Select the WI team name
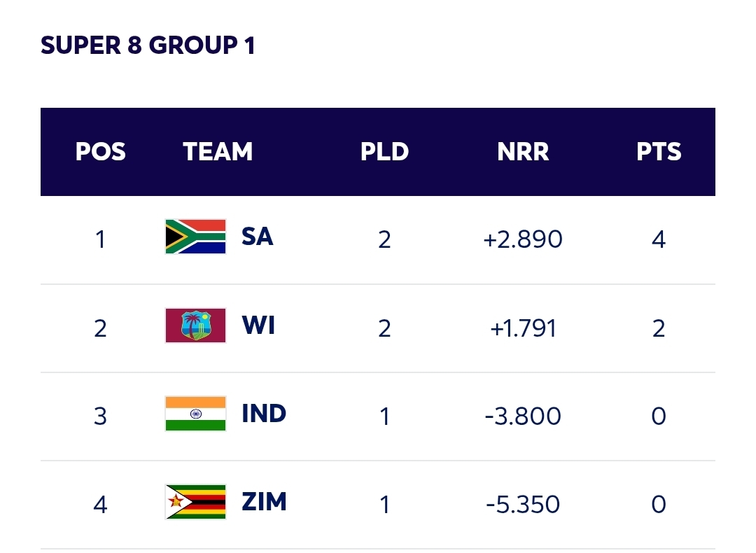 click(x=258, y=325)
